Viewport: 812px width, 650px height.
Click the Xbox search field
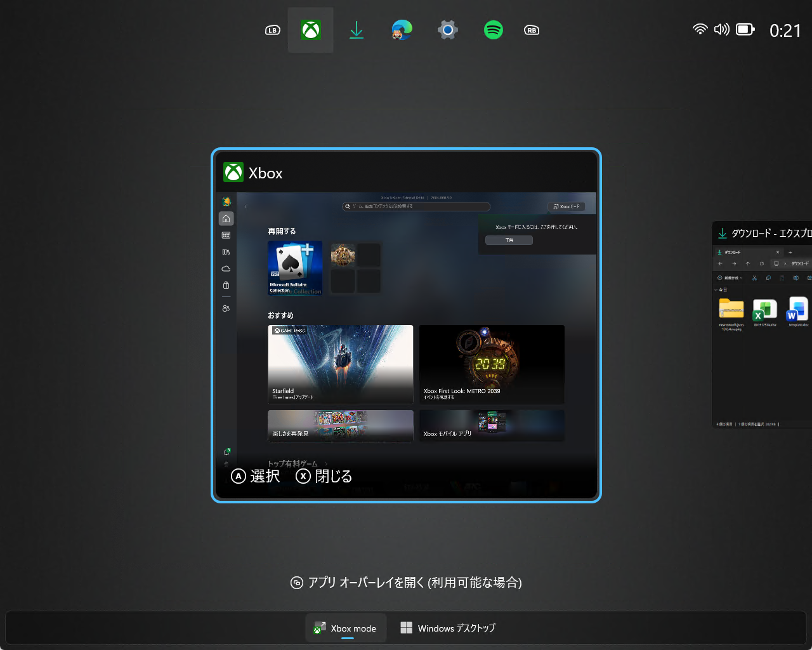click(416, 206)
